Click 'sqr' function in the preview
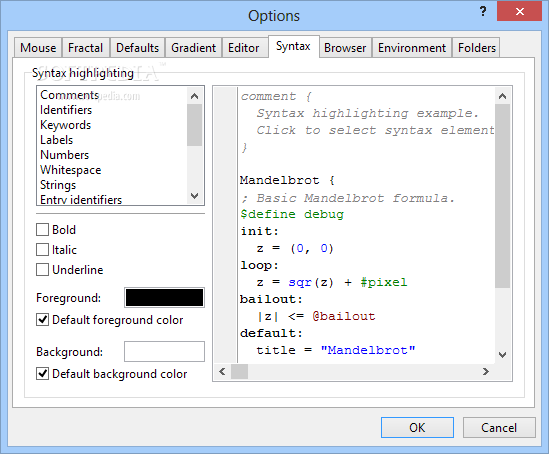Screen dimensions: 549x454 [300, 282]
